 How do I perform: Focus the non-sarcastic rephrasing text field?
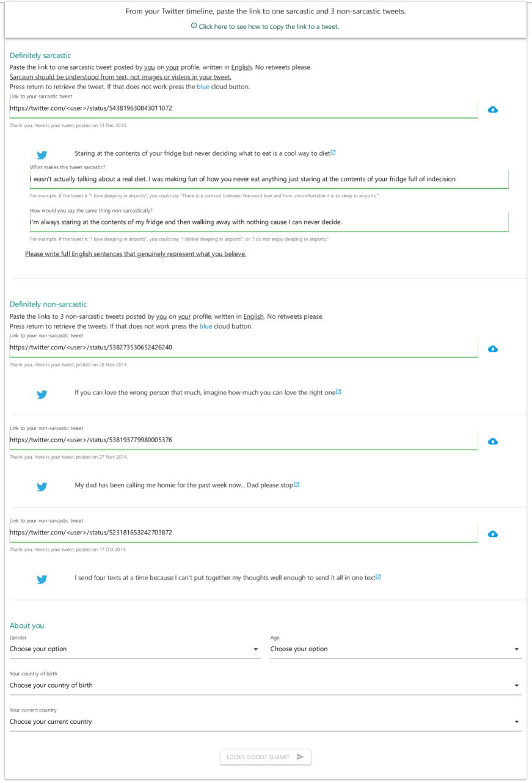point(269,222)
